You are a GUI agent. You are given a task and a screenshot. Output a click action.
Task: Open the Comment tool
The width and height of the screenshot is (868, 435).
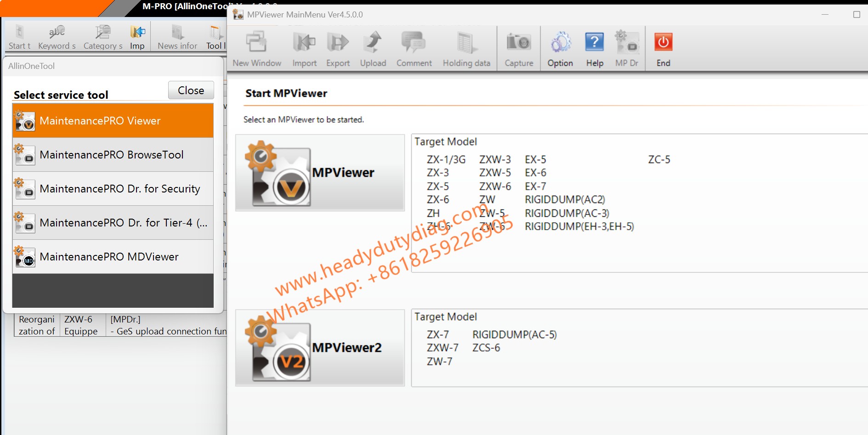(414, 49)
